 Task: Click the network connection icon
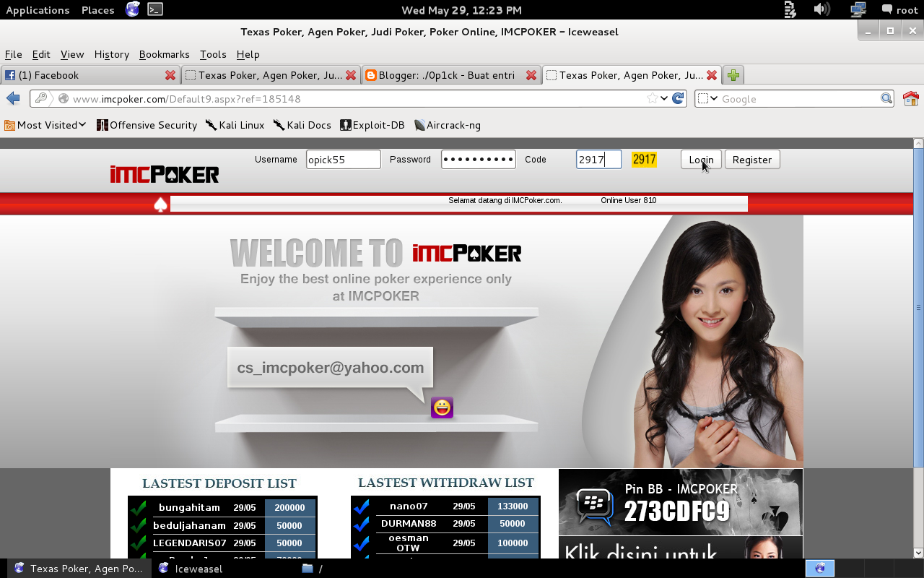click(858, 9)
